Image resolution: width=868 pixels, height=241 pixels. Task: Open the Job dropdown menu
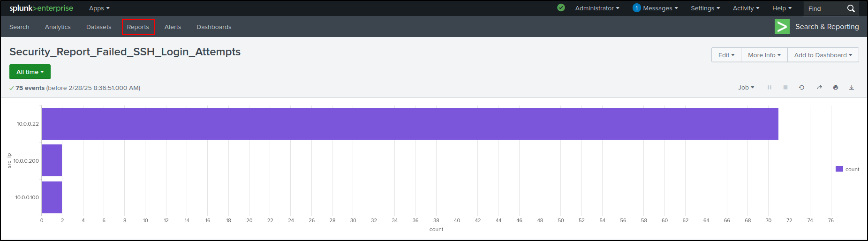coord(746,88)
